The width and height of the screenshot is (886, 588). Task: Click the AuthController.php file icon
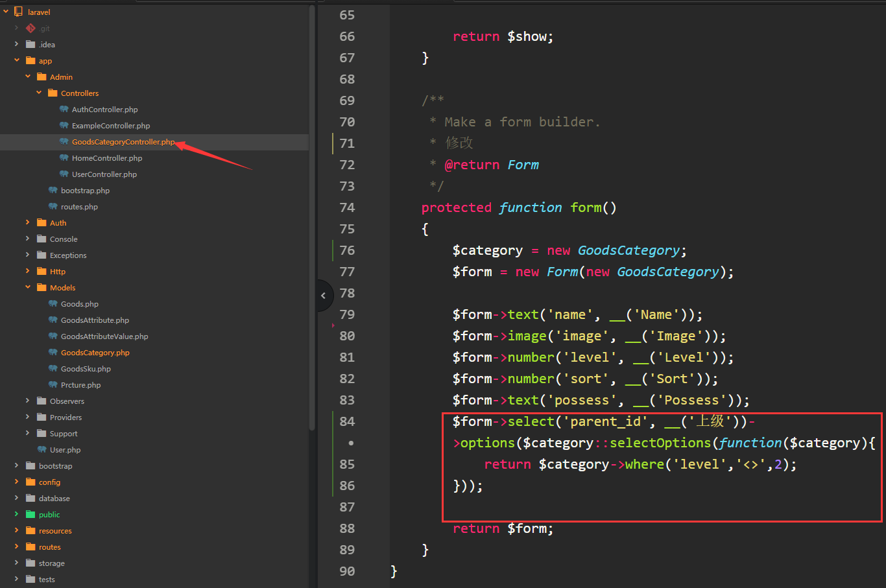(64, 109)
